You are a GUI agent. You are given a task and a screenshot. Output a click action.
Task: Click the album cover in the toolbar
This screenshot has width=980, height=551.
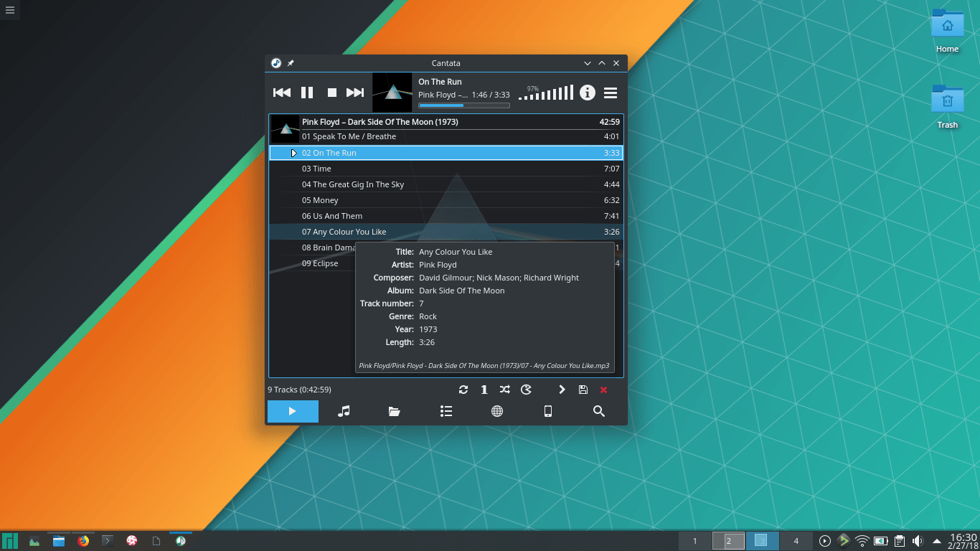coord(392,92)
